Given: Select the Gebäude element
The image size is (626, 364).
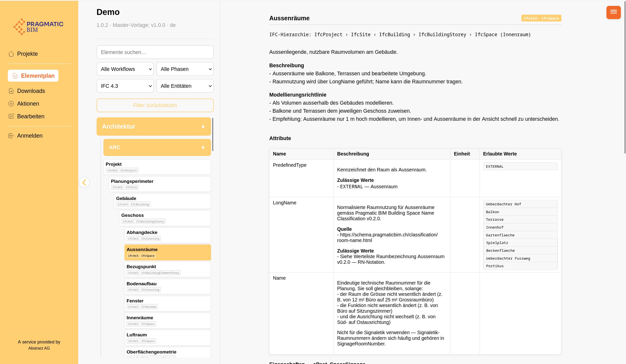Looking at the screenshot, I should click(162, 201).
